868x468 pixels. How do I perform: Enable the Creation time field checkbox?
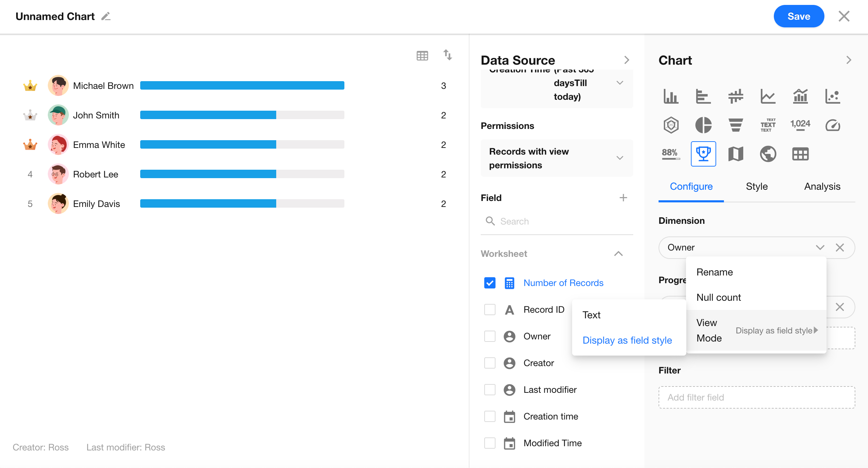click(490, 416)
